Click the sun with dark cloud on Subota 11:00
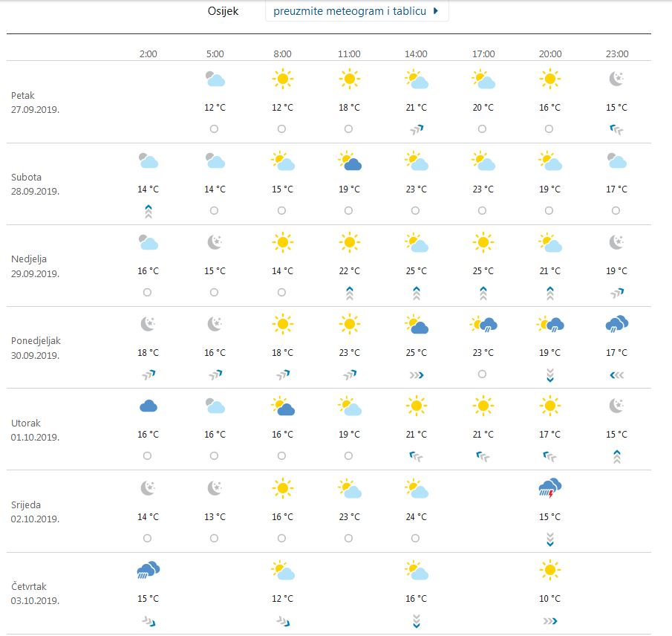Image resolution: width=672 pixels, height=636 pixels. (x=349, y=160)
